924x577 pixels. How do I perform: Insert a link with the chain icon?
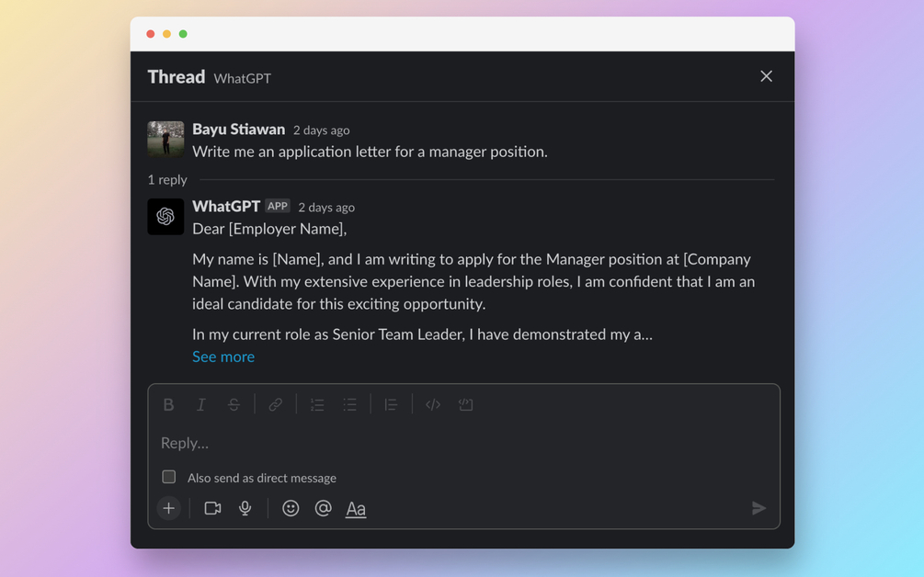[x=275, y=404]
